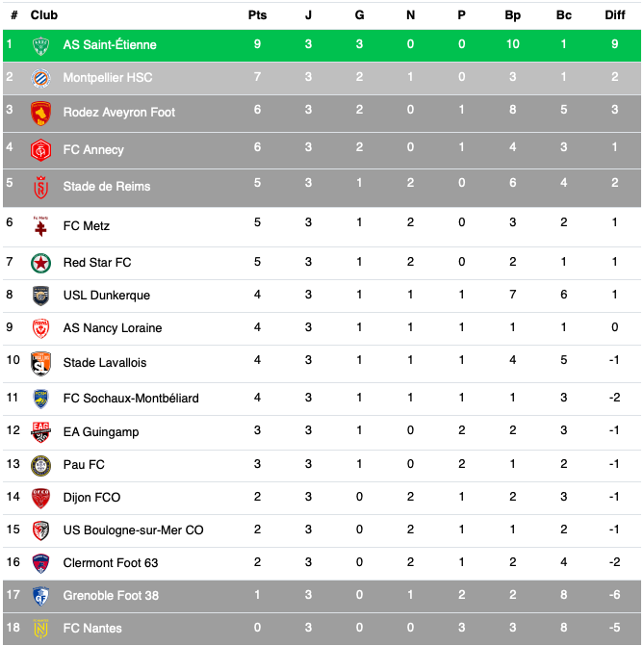Screen dimensions: 644x646
Task: Select the Red Star FC star emblem
Action: coord(40,263)
